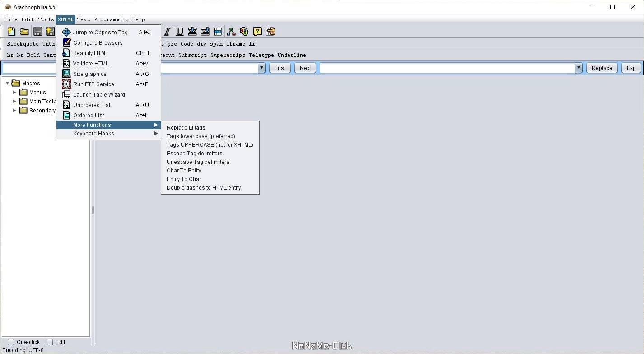Open the color palette toolbar icon
The width and height of the screenshot is (644, 354).
tap(244, 32)
